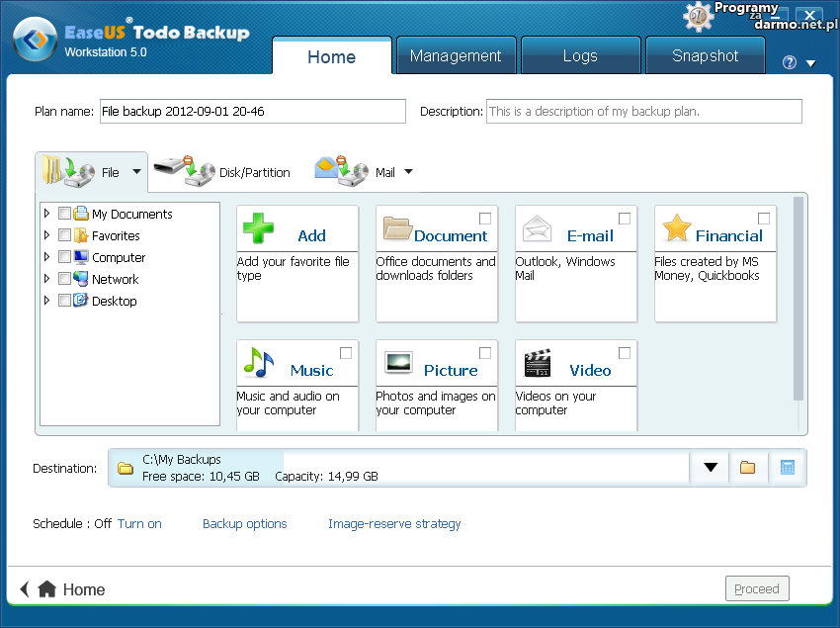Open the Snapshot tab

point(705,56)
